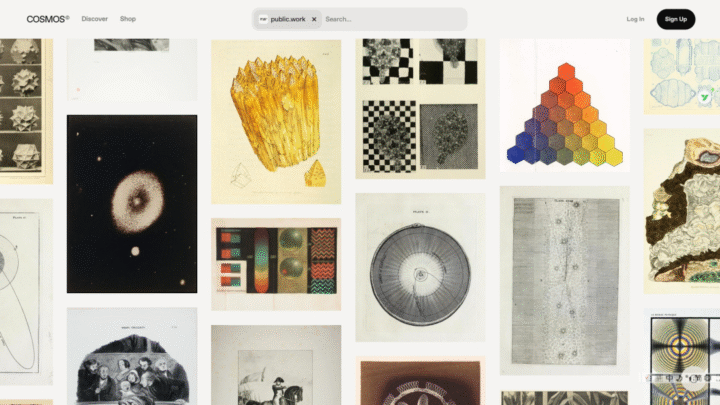Open the mineral cross-section illustration
720x405 pixels.
click(x=682, y=211)
